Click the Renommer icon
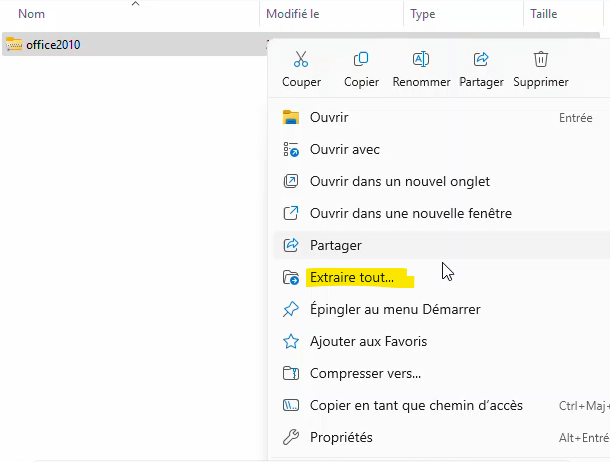610x462 pixels. pyautogui.click(x=421, y=59)
